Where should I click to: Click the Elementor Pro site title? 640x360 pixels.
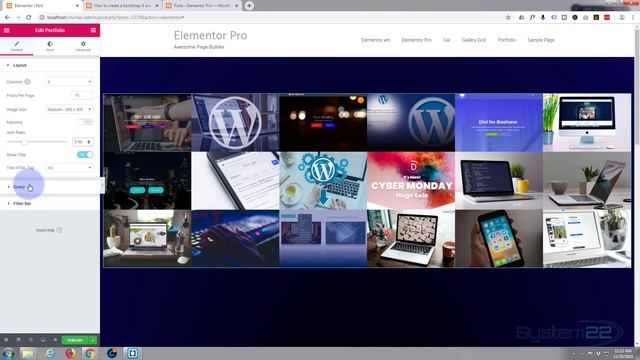(210, 36)
